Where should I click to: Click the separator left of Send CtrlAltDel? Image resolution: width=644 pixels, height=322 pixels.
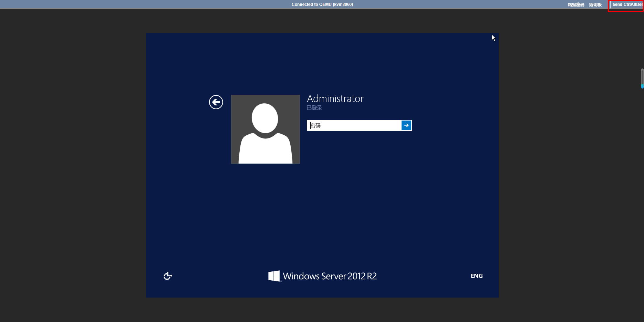[610, 4]
